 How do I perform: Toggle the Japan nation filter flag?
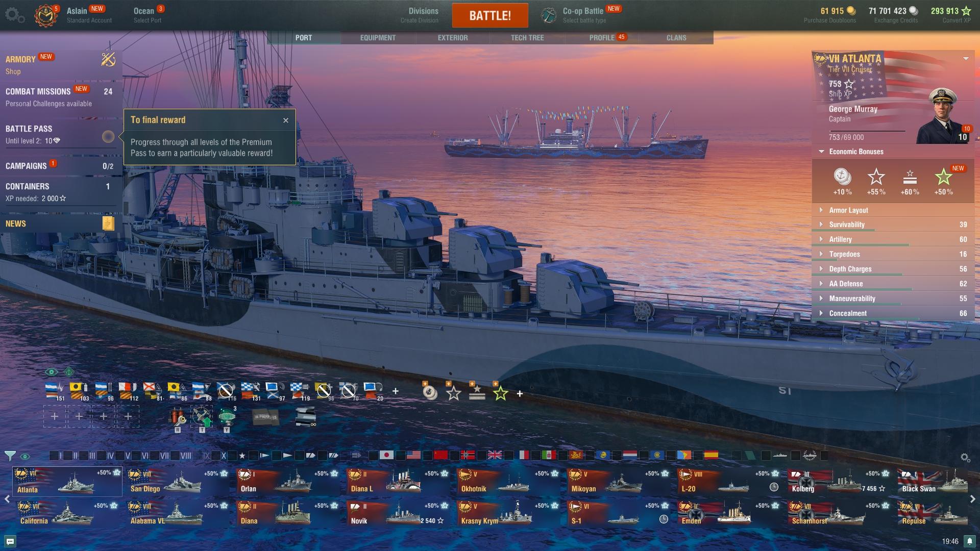(x=386, y=455)
